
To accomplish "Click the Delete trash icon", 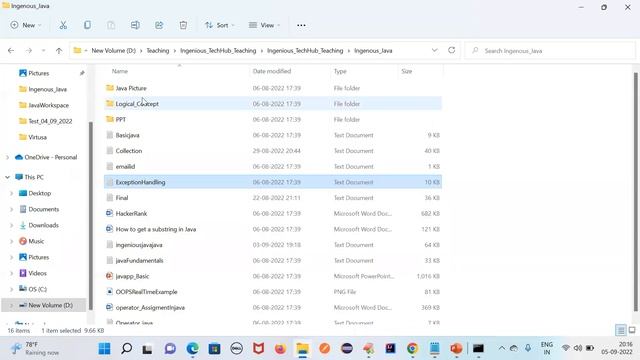I will [x=183, y=25].
